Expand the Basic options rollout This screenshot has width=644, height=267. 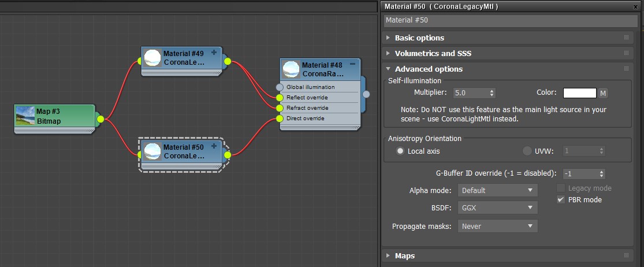419,38
